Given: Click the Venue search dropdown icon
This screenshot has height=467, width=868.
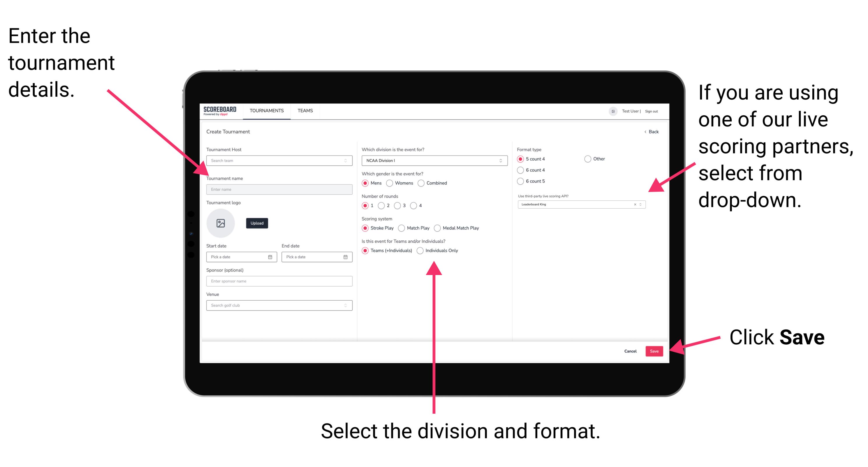Looking at the screenshot, I should click(x=345, y=305).
